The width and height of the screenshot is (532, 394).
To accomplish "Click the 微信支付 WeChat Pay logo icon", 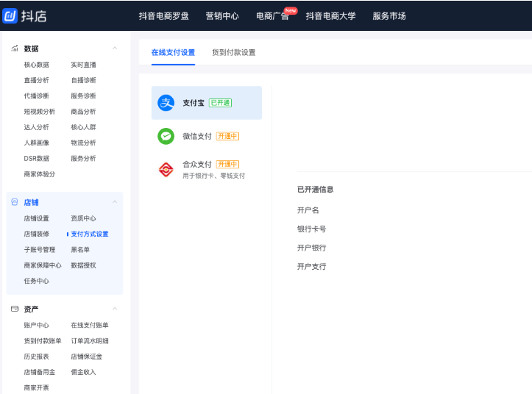I will [x=166, y=136].
